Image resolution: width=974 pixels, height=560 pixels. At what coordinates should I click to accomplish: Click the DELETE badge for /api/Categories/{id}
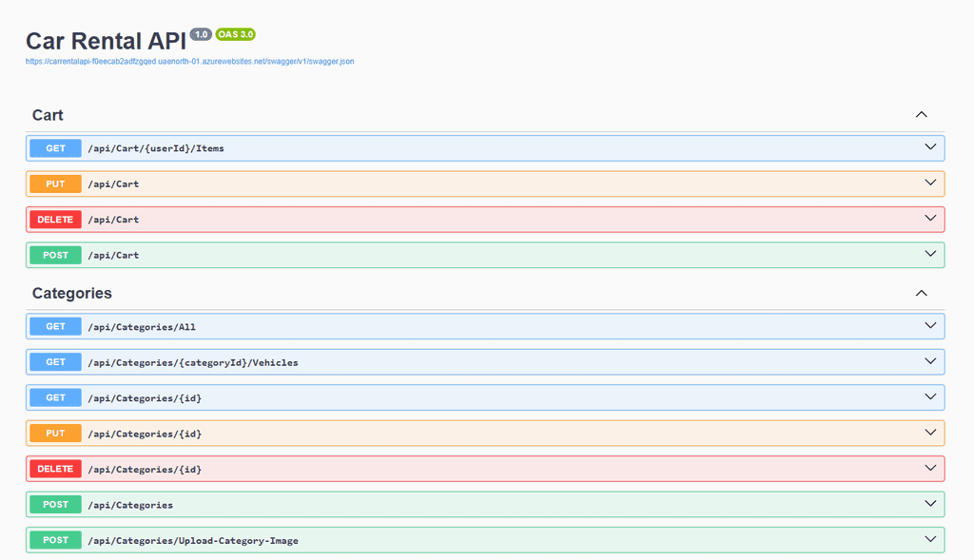coord(55,469)
